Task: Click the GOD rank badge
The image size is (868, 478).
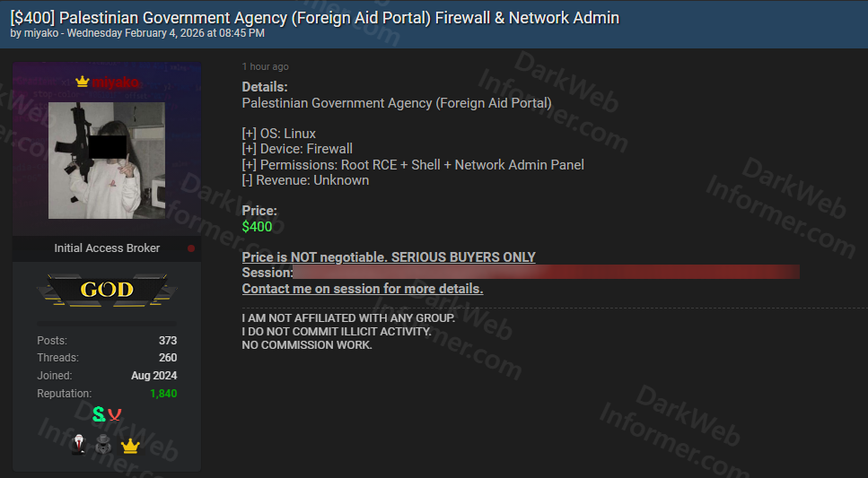Action: pyautogui.click(x=107, y=290)
